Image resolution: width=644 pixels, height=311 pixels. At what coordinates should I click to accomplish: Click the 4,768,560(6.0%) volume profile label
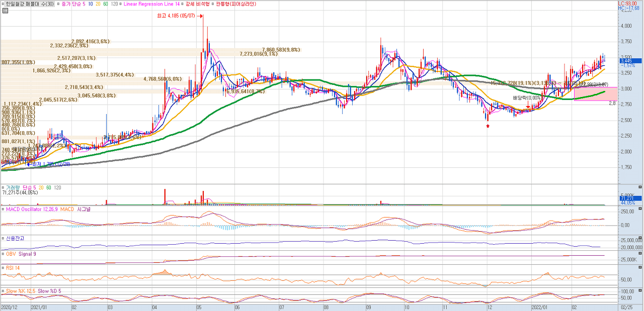click(x=162, y=79)
